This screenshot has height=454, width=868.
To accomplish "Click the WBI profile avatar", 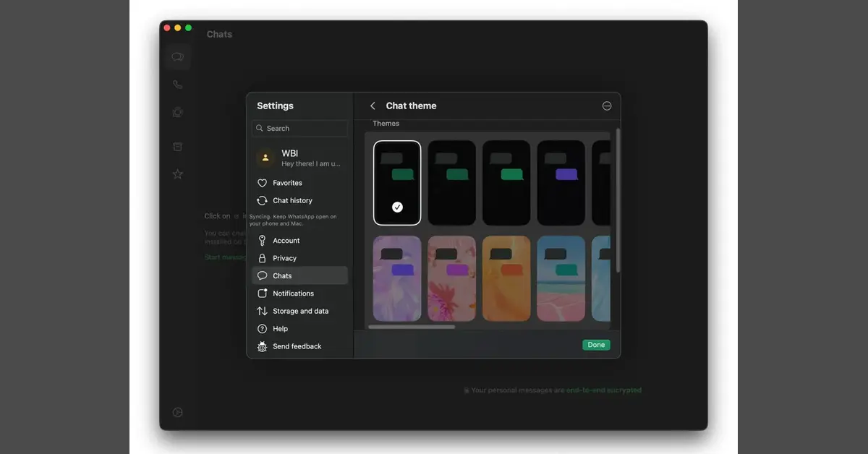I will 265,158.
